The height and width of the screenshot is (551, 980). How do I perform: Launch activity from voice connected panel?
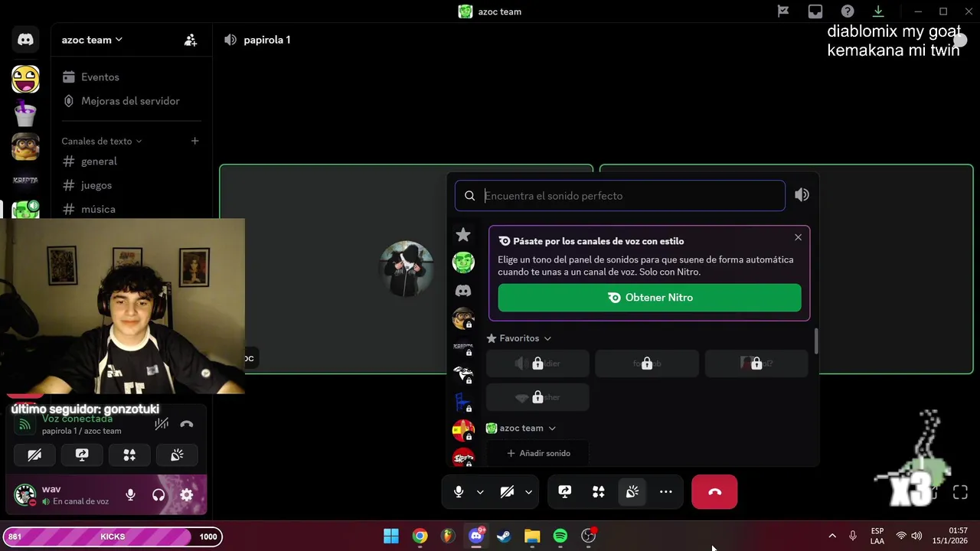(x=129, y=455)
